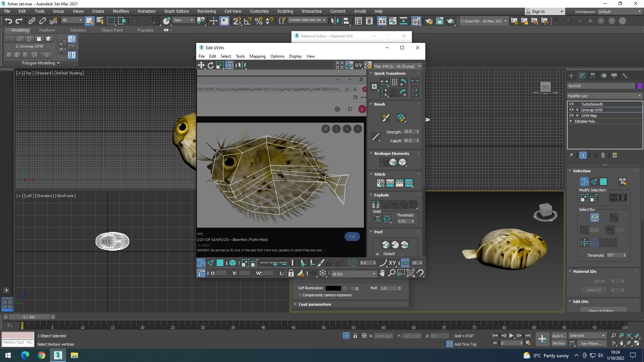
Task: Click the Play animation button
Action: click(511, 336)
